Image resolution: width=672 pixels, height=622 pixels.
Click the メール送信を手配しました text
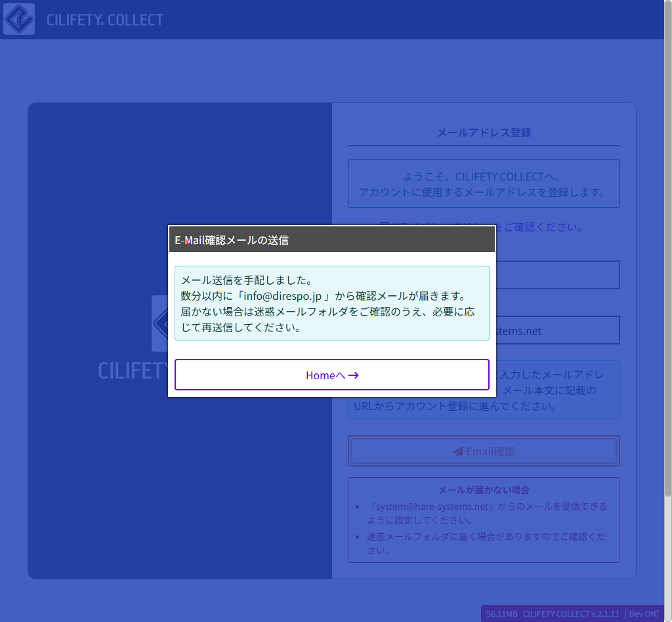coord(247,280)
